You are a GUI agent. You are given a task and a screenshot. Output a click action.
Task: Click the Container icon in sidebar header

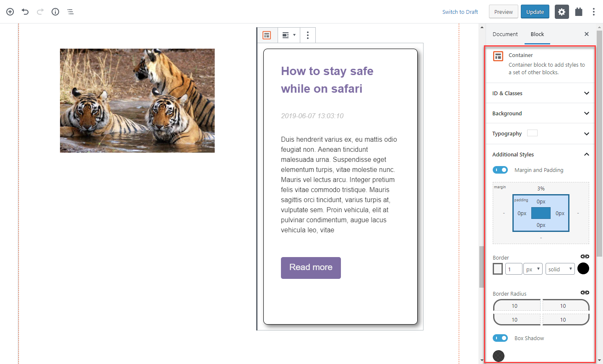click(x=498, y=56)
